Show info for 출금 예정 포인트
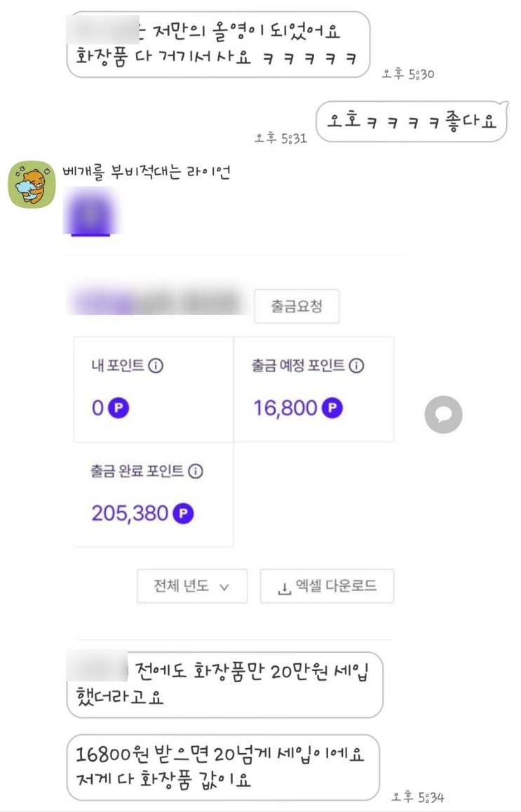The height and width of the screenshot is (812, 521). (356, 366)
